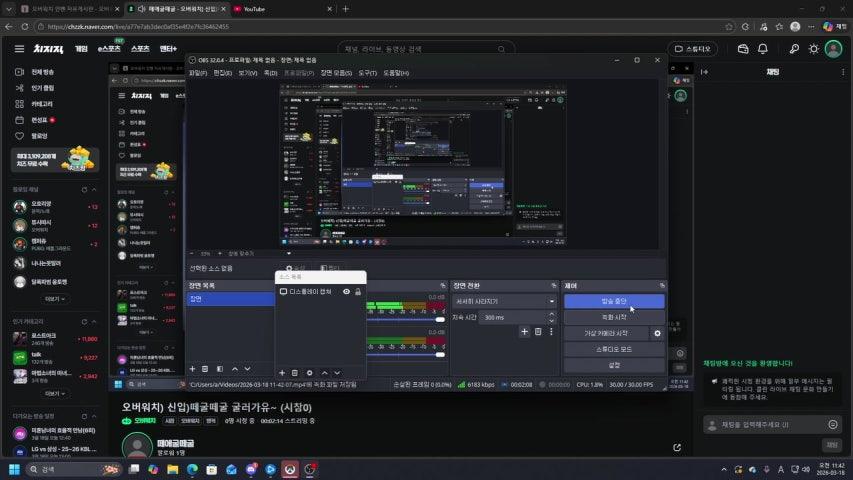Click the 방송 중단 stop streaming button
Viewport: 853px width, 480px height.
pos(613,301)
